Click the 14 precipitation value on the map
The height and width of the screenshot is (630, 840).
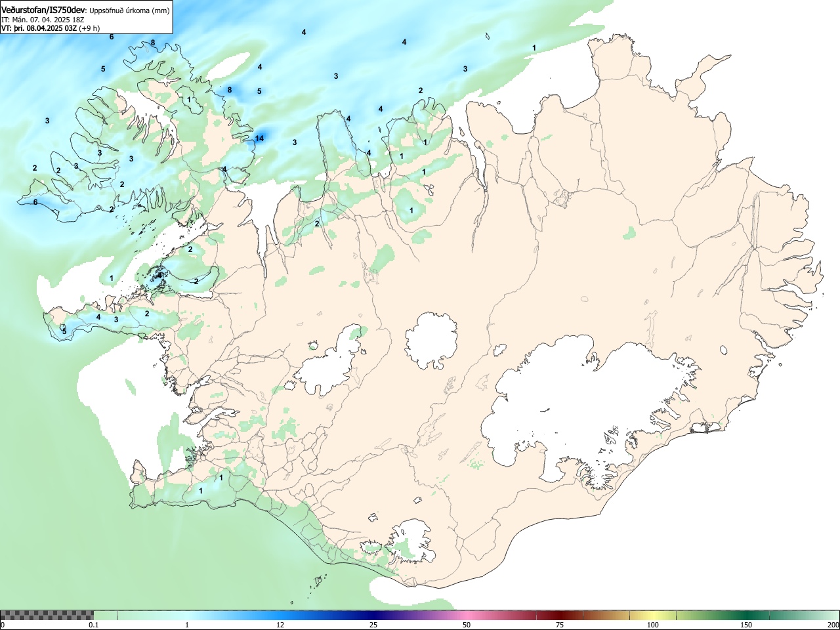pos(259,138)
